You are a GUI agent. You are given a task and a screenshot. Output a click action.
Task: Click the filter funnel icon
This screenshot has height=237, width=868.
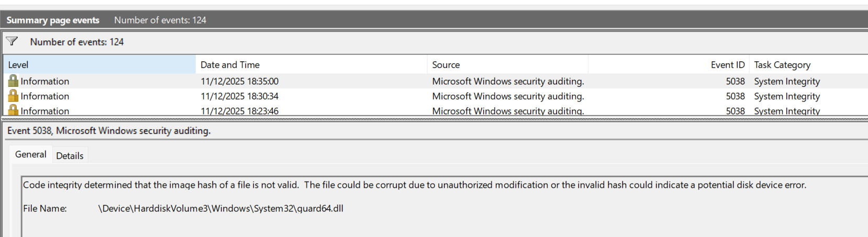click(x=12, y=41)
